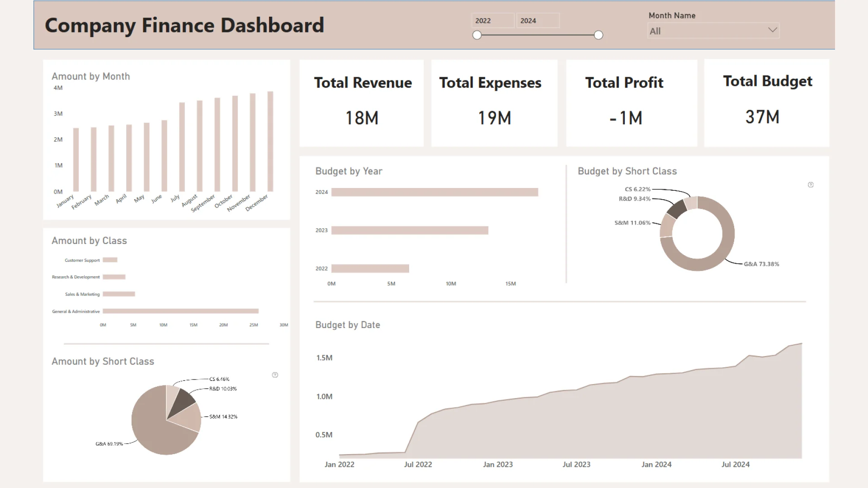
Task: Click the left year slider handle
Action: click(x=477, y=35)
